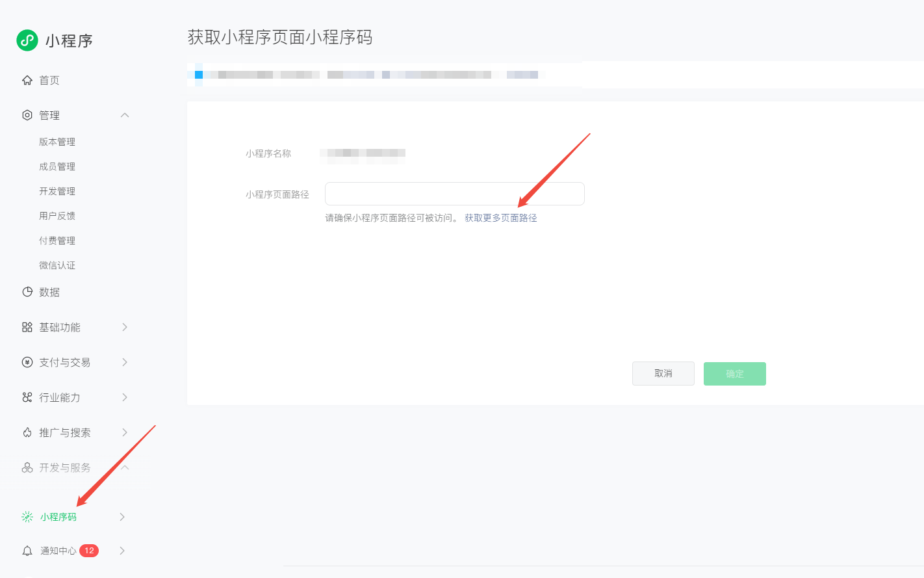
Task: Click the green 确定 button
Action: click(734, 374)
